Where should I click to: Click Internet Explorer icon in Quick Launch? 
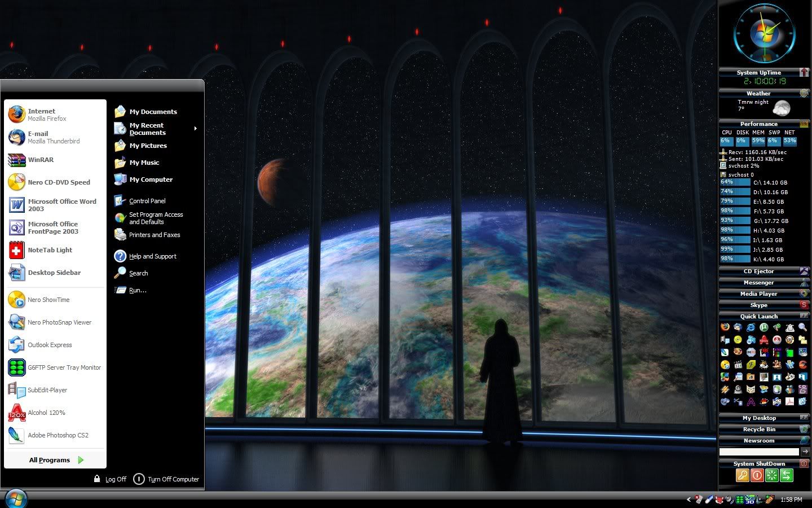751,327
